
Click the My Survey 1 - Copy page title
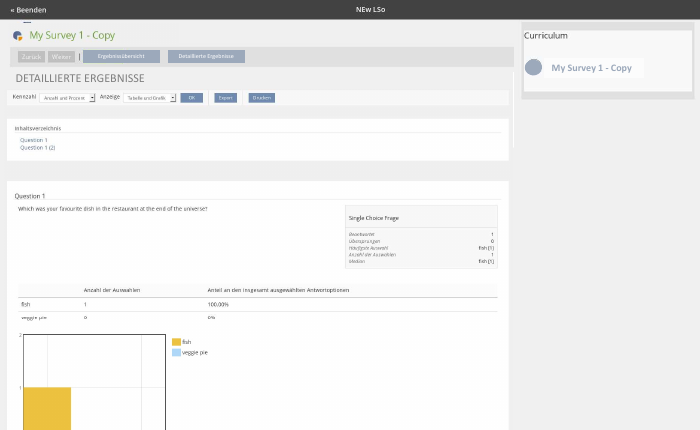(x=72, y=35)
